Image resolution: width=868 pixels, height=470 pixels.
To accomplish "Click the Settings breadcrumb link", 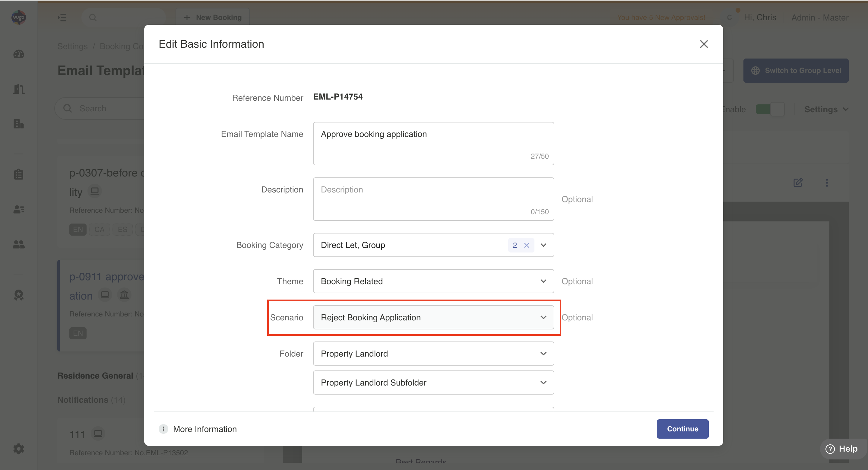I will pos(72,46).
